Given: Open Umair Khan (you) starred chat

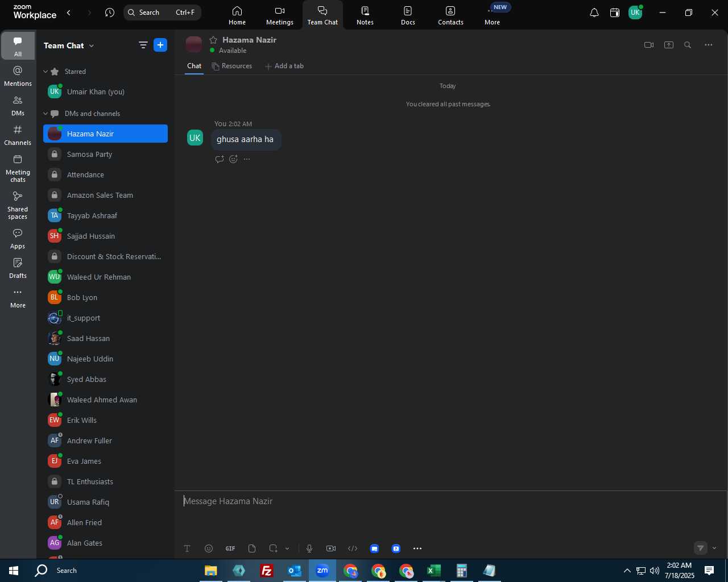Looking at the screenshot, I should coord(105,92).
